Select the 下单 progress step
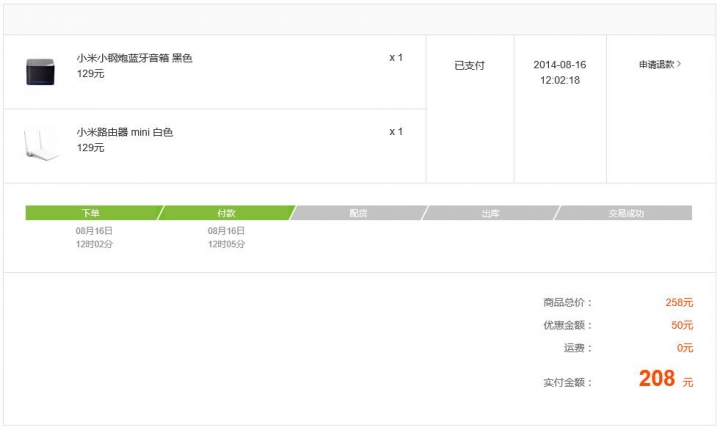Screen dimensions: 720x430 (91, 213)
